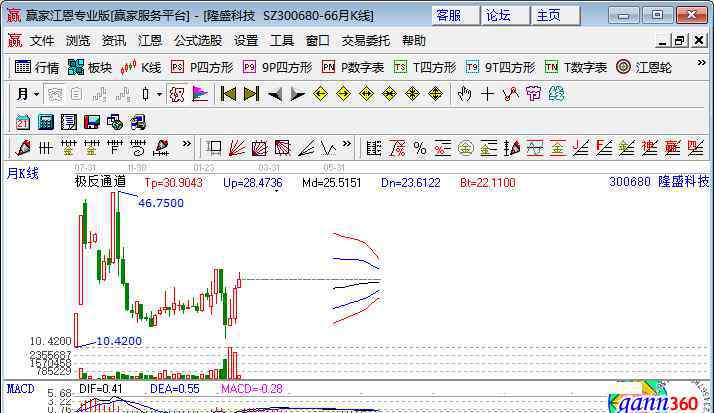Open the notes document icon
The width and height of the screenshot is (714, 413).
coord(68,122)
